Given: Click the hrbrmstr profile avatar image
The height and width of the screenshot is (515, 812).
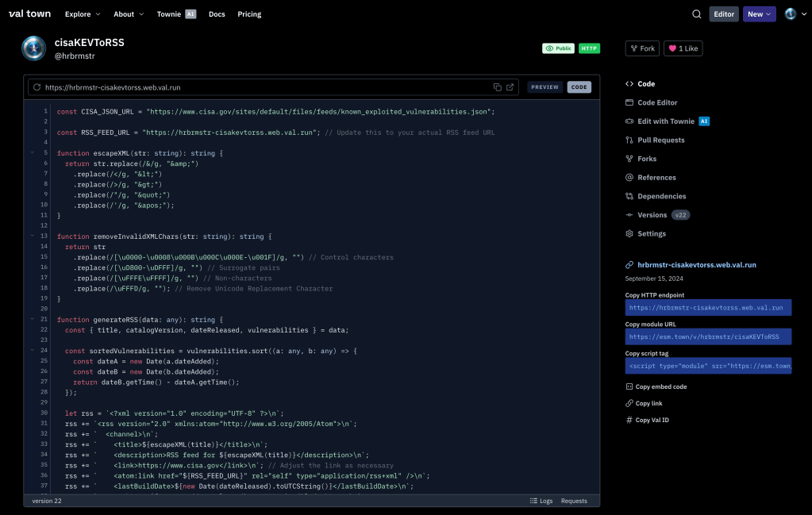Looking at the screenshot, I should (x=33, y=48).
